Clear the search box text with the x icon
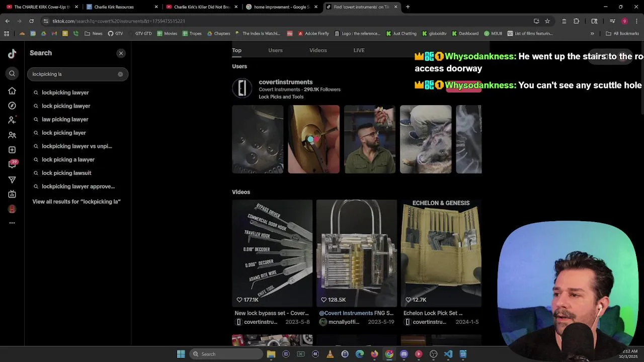 tap(120, 74)
